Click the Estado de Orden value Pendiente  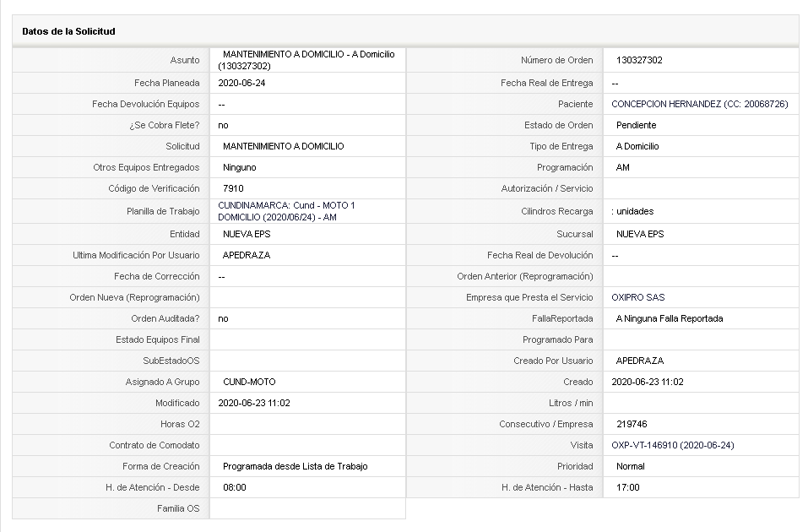coord(636,125)
